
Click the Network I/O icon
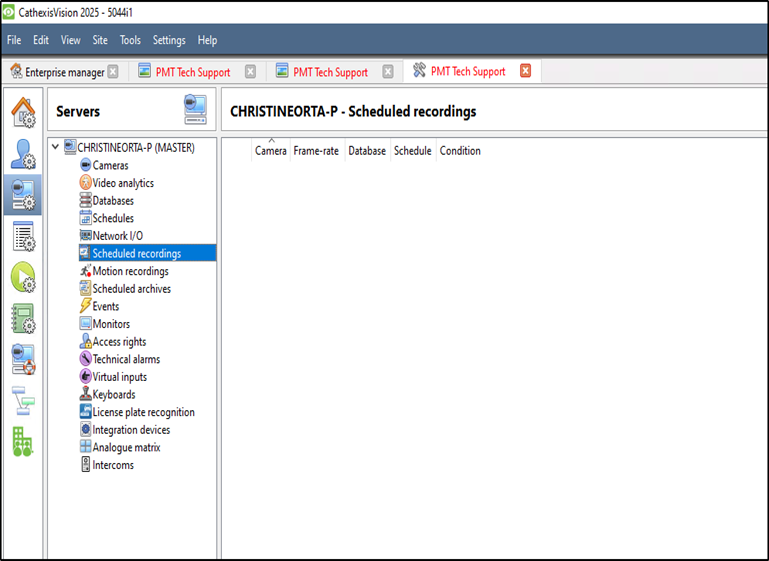[x=85, y=235]
